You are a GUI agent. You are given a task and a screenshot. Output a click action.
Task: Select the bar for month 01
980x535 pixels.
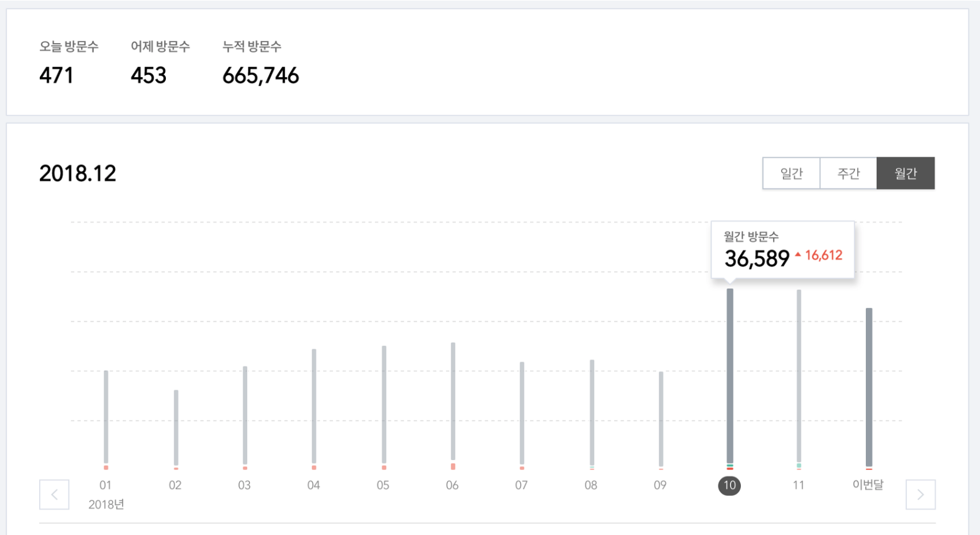[106, 417]
